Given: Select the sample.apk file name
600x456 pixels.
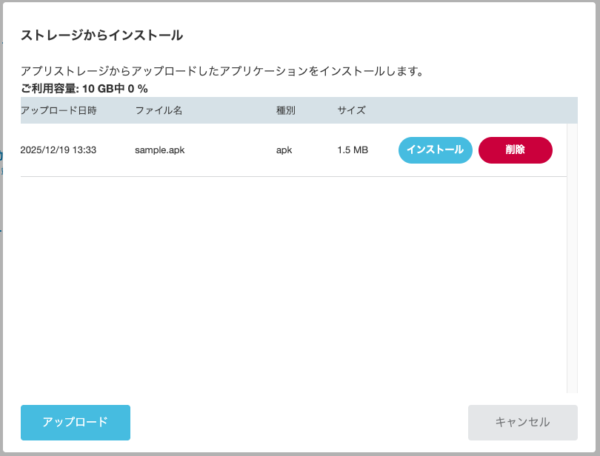Looking at the screenshot, I should (161, 150).
